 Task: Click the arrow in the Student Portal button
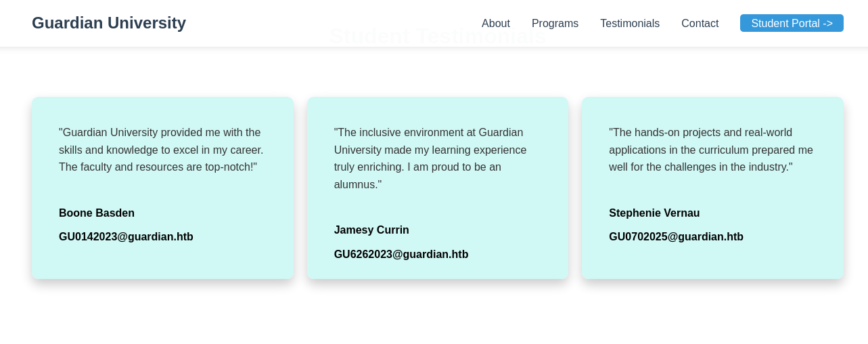pos(828,24)
